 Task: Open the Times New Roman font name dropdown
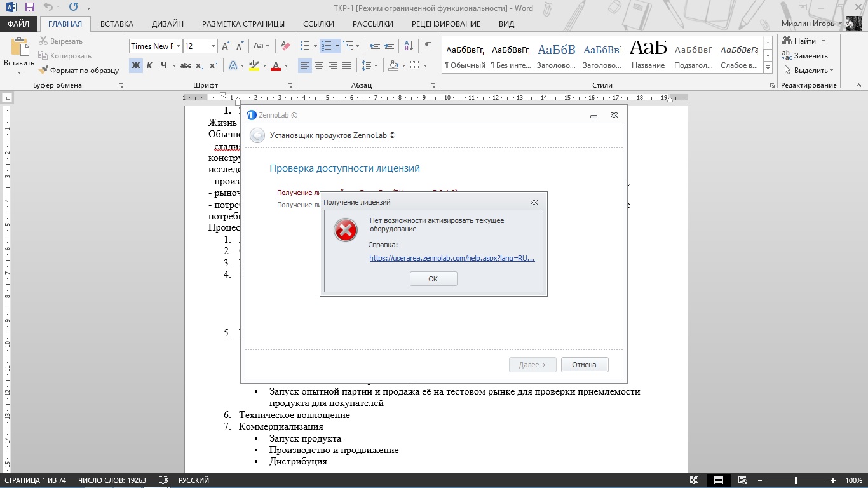pos(179,46)
